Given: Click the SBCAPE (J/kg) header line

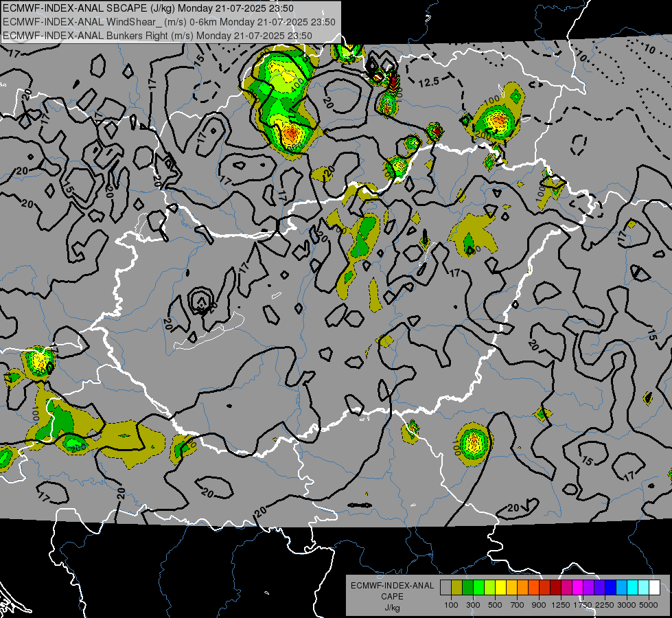Looking at the screenshot, I should click(x=148, y=8).
